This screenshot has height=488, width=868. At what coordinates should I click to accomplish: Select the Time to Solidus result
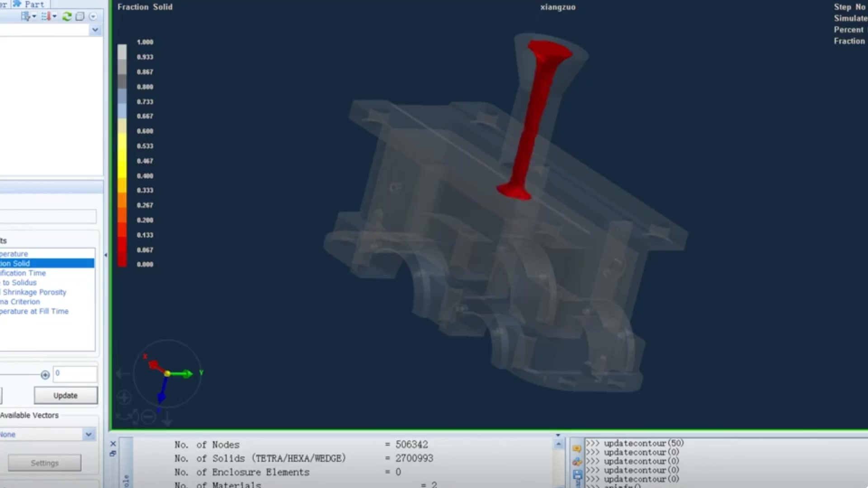pos(47,282)
